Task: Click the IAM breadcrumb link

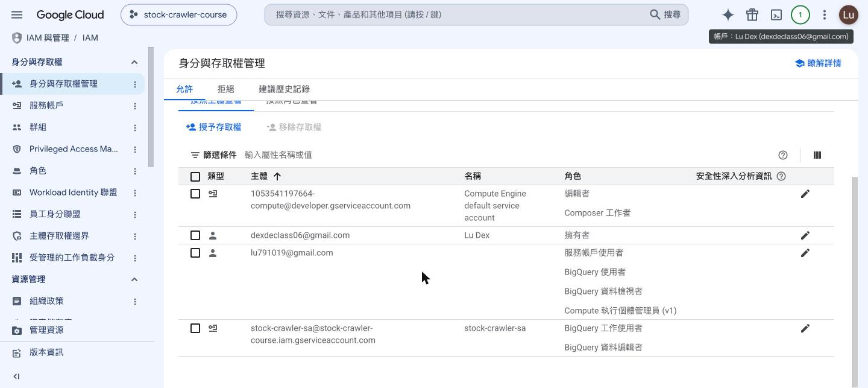Action: click(90, 38)
